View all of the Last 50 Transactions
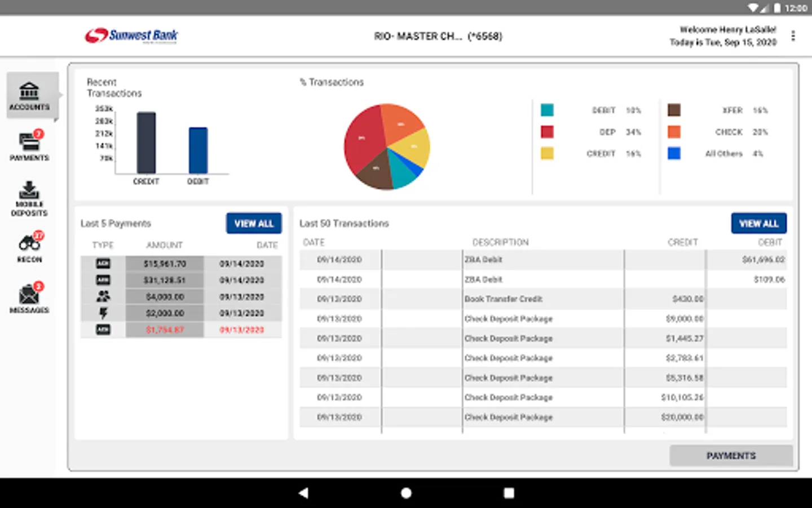Screen dimensions: 812x508 click(758, 224)
